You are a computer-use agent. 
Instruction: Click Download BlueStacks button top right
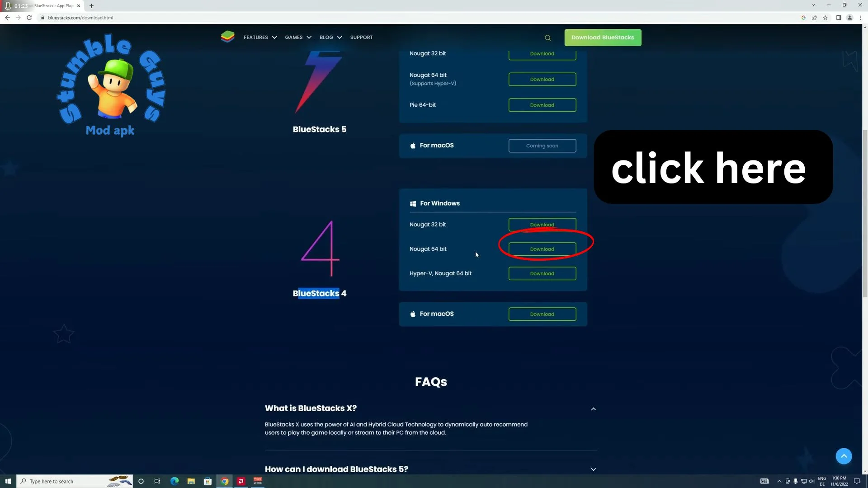coord(603,37)
